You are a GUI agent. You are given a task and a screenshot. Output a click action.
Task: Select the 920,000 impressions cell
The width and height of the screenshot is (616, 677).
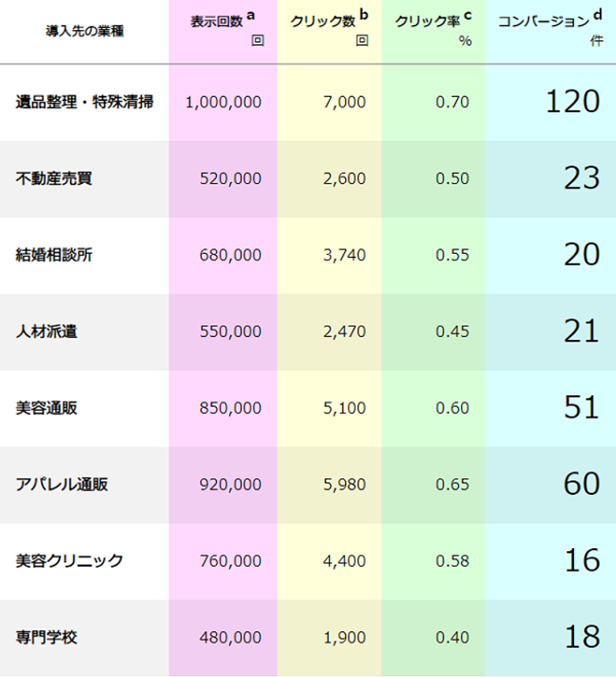click(x=231, y=484)
